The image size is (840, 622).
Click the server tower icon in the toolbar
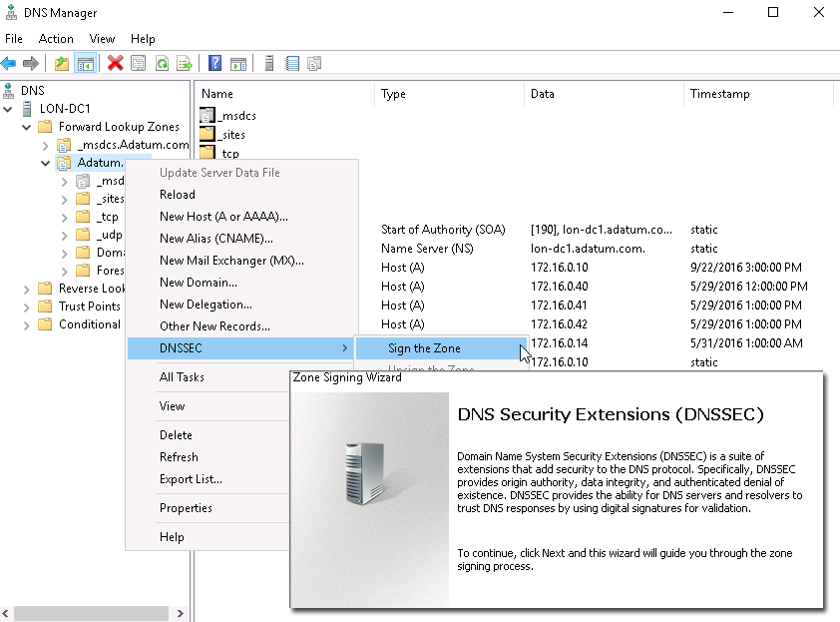click(x=269, y=64)
